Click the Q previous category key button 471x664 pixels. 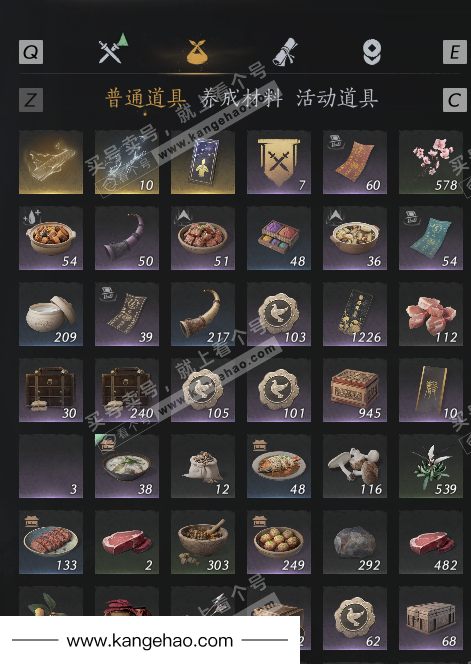pos(31,52)
